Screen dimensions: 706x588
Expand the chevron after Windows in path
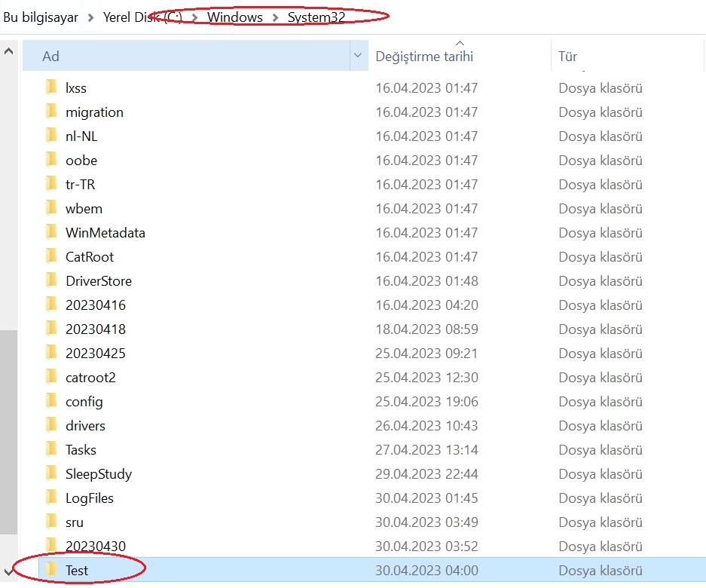coord(275,17)
